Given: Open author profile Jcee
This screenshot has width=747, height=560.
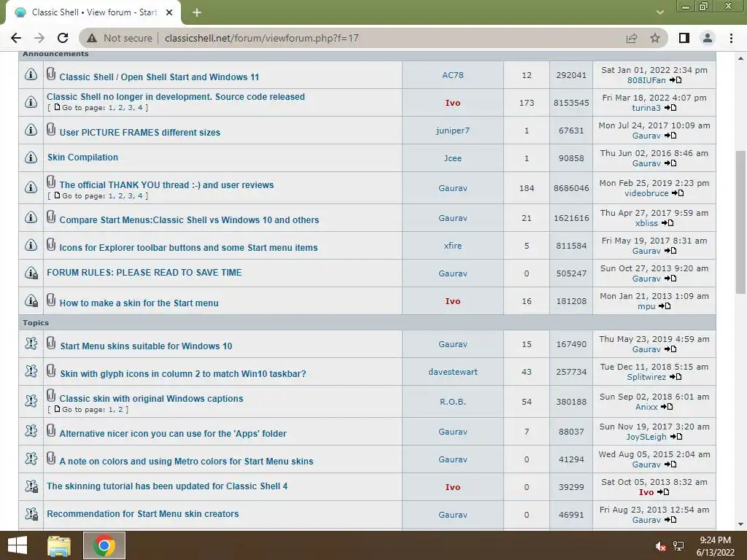Looking at the screenshot, I should point(452,158).
